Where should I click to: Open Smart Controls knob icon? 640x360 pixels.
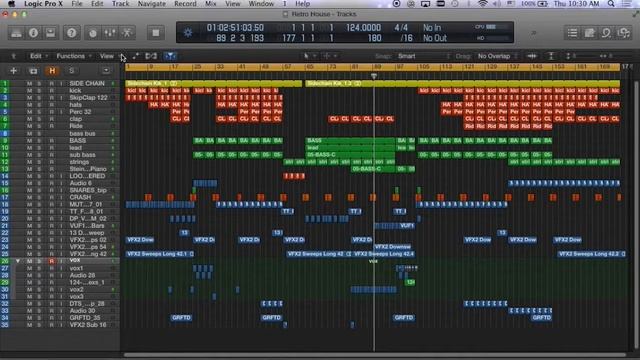coord(93,33)
